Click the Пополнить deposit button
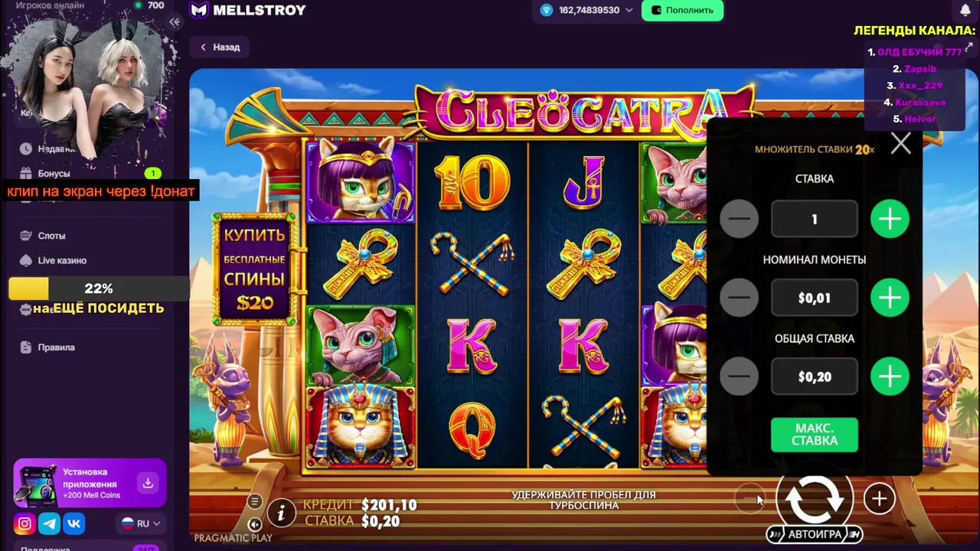Image resolution: width=980 pixels, height=551 pixels. 682,10
